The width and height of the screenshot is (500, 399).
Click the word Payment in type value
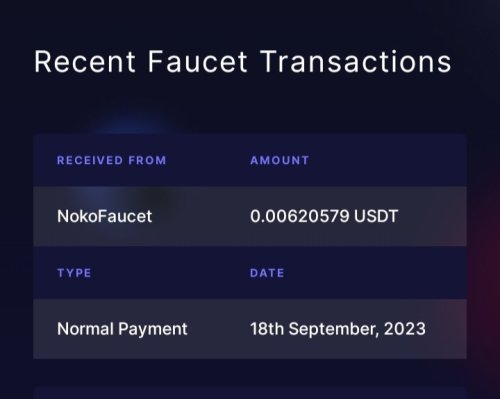[153, 329]
